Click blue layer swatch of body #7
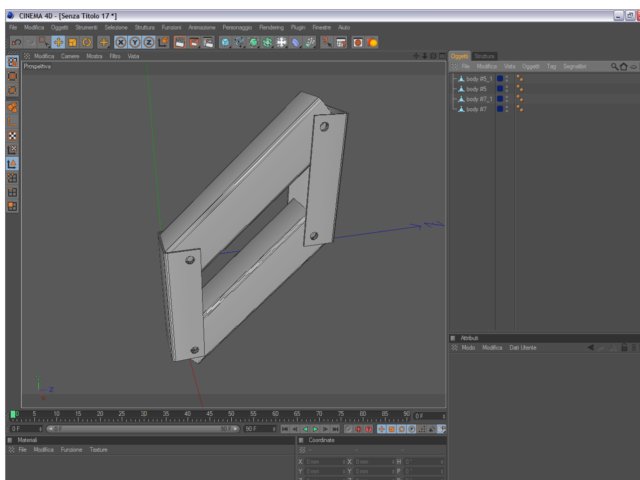Viewport: 640px width, 480px height. [x=500, y=109]
